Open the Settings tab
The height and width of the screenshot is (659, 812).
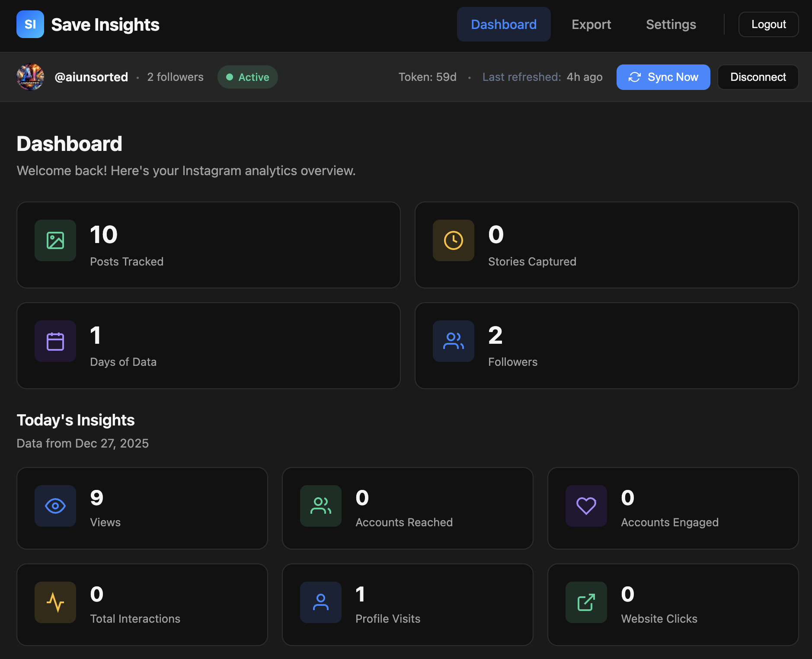671,24
